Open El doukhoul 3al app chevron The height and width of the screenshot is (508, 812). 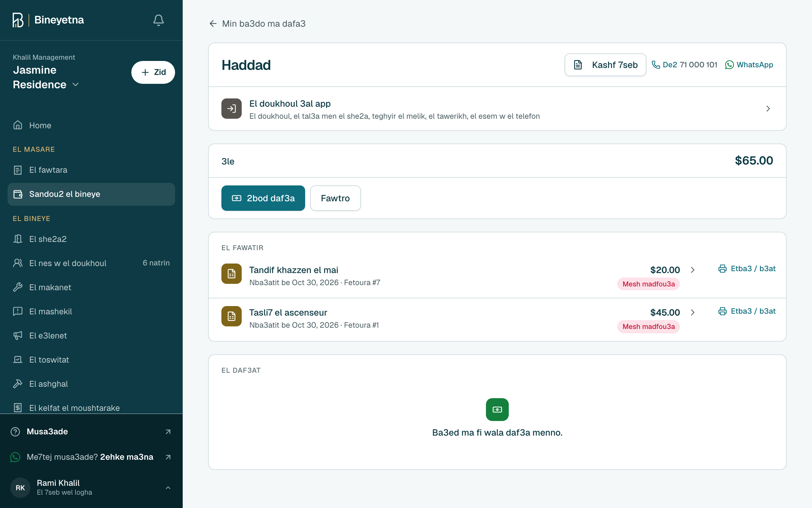(768, 109)
